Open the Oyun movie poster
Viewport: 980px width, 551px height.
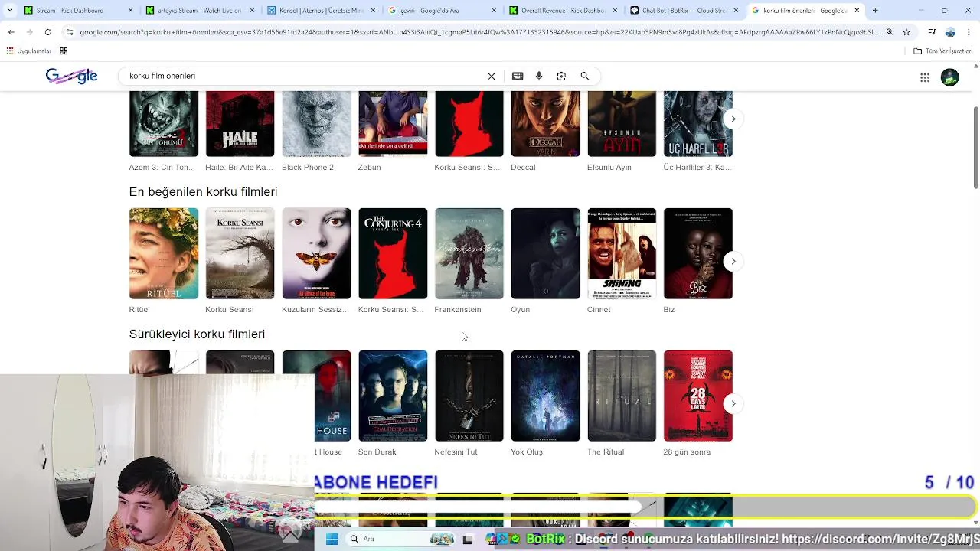click(x=545, y=253)
